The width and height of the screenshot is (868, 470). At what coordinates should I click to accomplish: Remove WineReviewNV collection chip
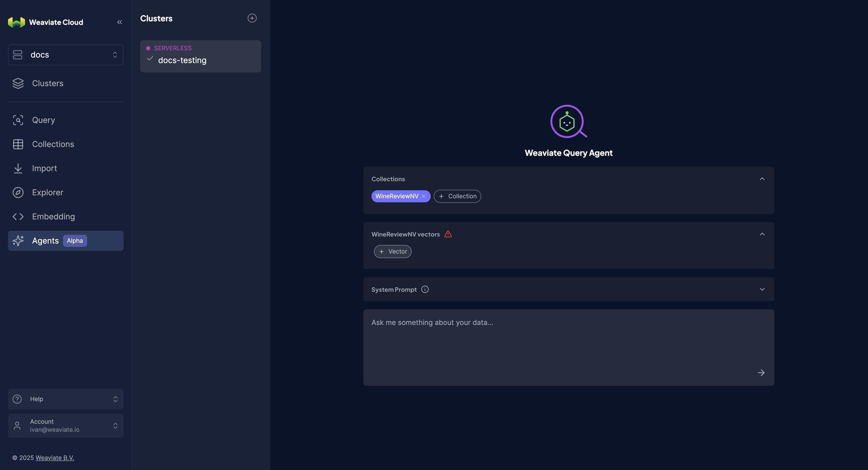(x=423, y=196)
